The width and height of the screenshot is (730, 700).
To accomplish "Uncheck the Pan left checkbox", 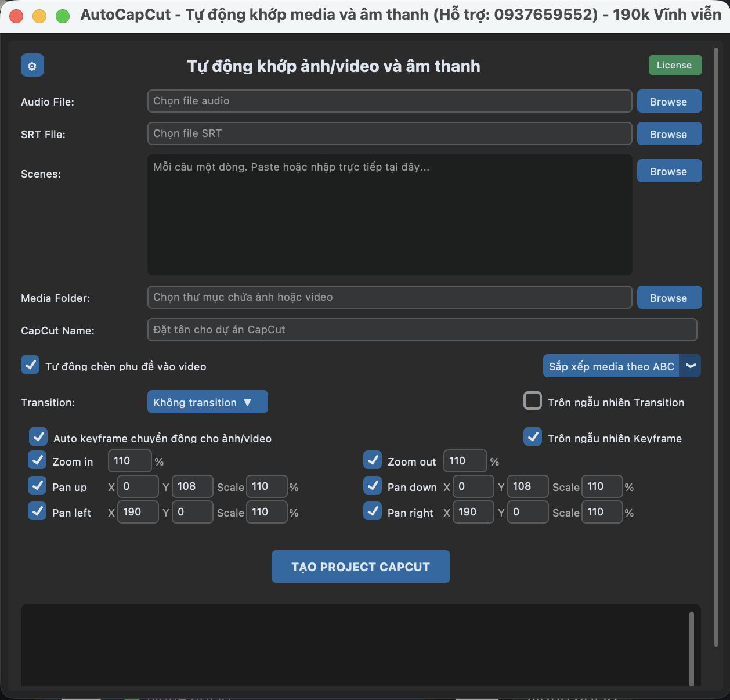I will point(37,511).
